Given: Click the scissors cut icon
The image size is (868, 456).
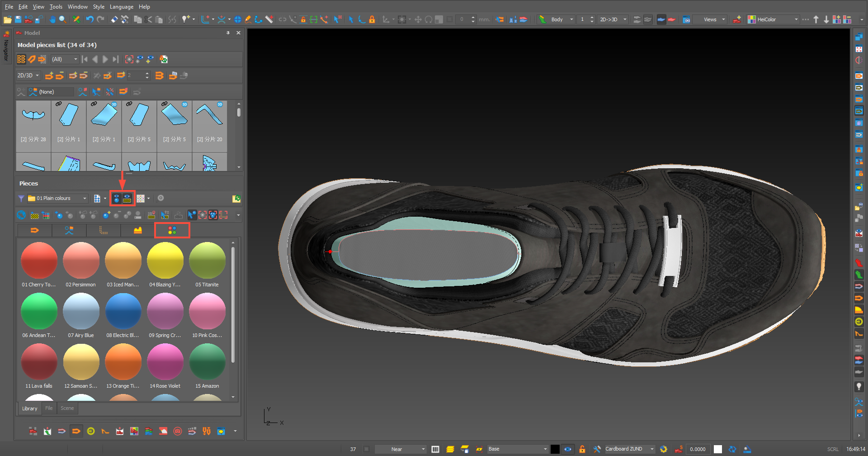Looking at the screenshot, I should pyautogui.click(x=148, y=19).
